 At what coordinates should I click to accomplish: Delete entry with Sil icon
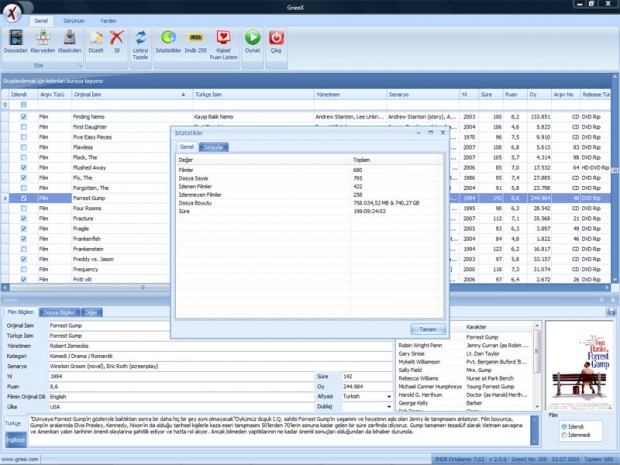coord(117,42)
